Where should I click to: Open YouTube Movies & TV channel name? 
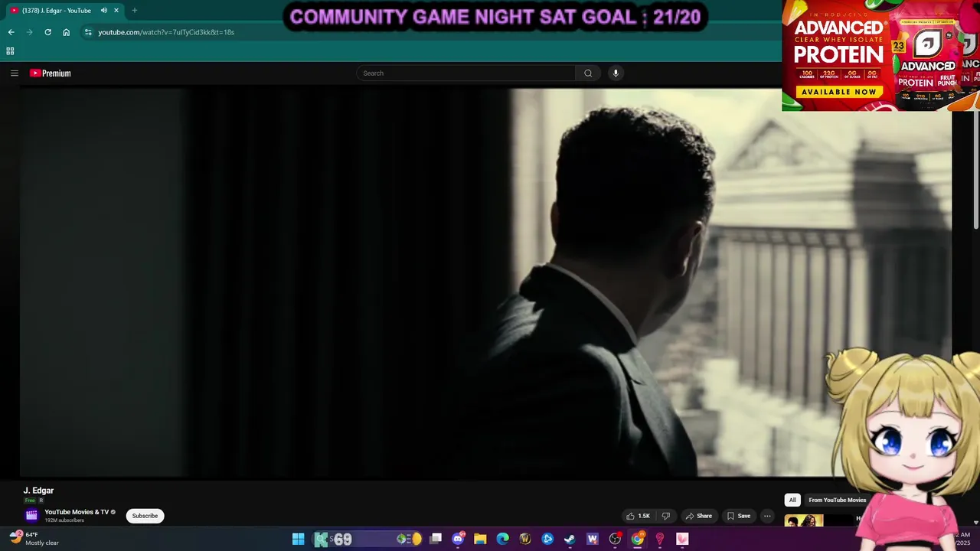77,512
